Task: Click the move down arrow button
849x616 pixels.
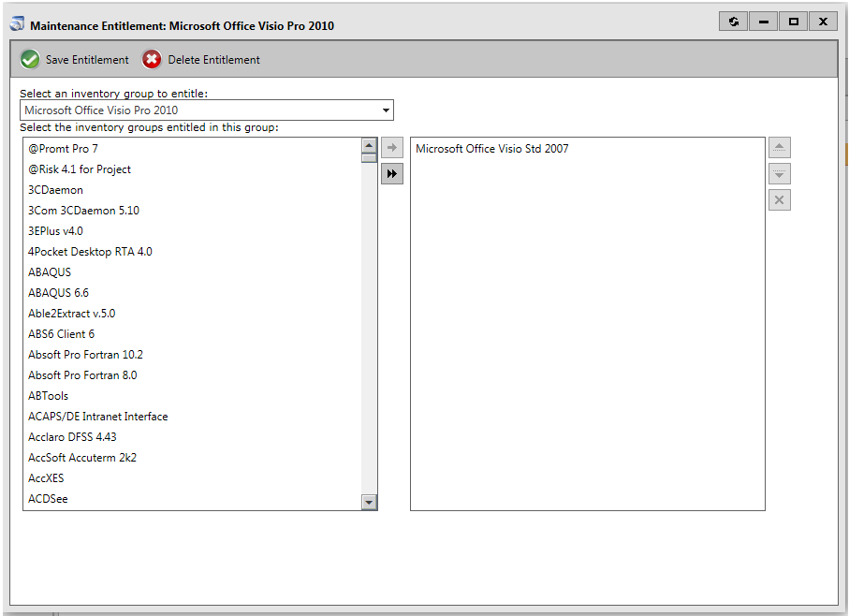Action: 779,174
